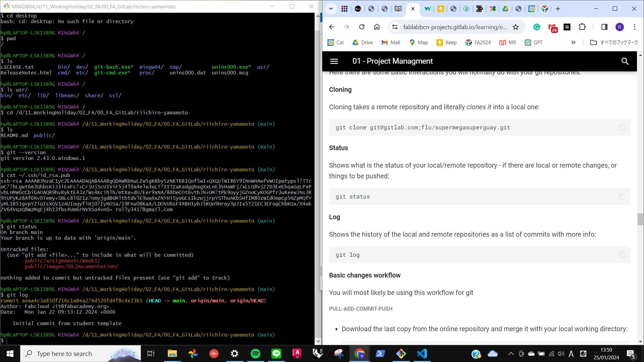
Task: Click the bookmark star icon in address bar
Action: (x=516, y=27)
